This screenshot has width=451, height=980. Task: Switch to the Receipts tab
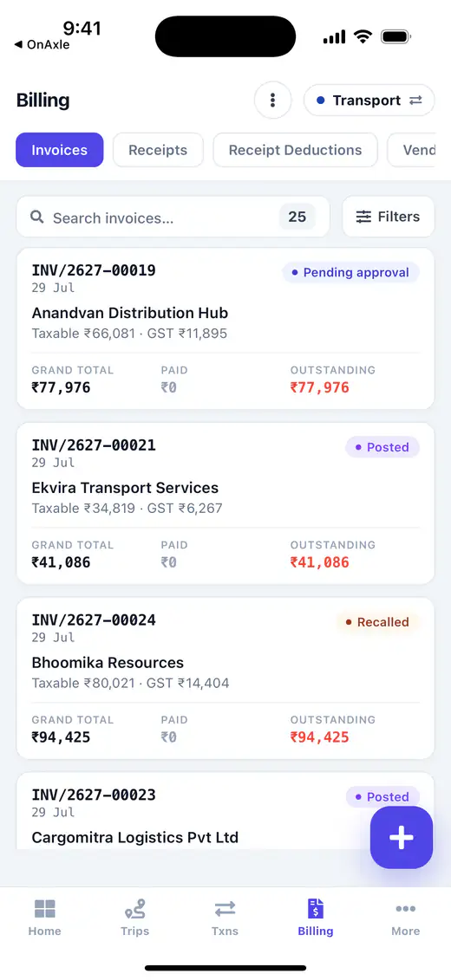pos(158,150)
